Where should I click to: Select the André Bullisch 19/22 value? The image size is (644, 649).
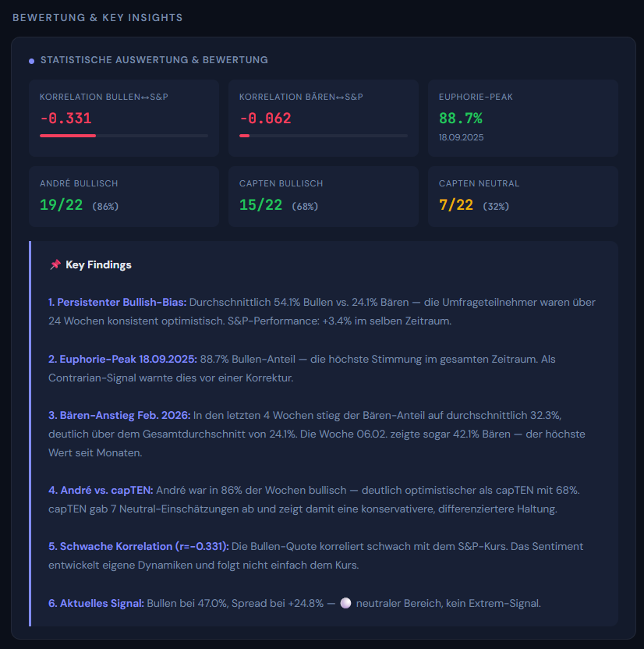[x=62, y=205]
